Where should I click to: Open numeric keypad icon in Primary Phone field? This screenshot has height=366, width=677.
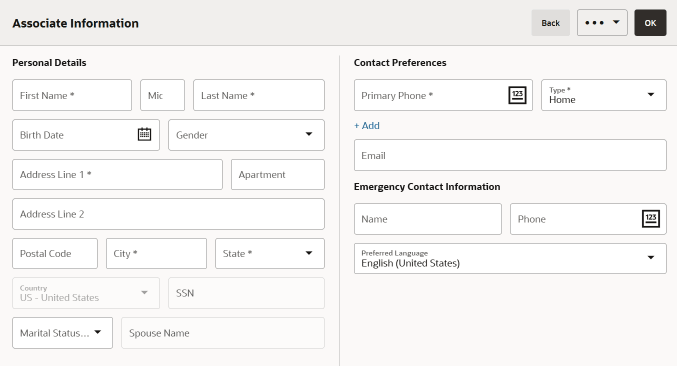(517, 95)
